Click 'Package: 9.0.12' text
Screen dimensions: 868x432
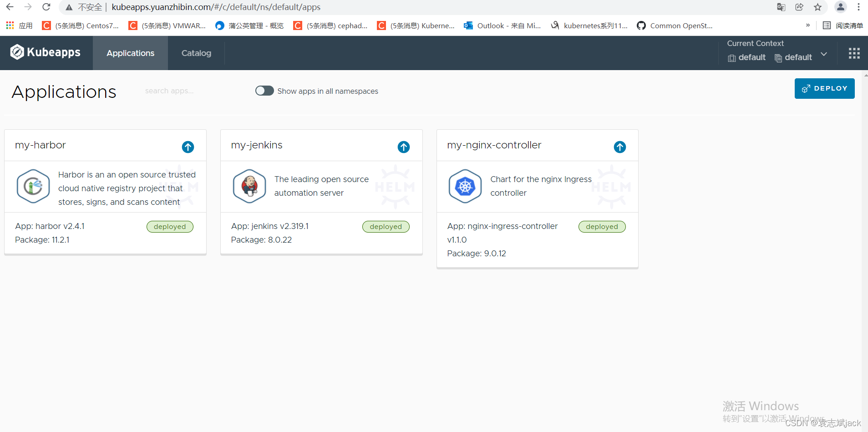click(477, 254)
